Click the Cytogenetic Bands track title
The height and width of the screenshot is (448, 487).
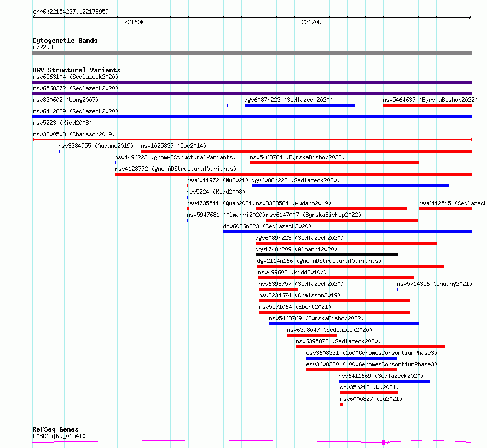65,41
